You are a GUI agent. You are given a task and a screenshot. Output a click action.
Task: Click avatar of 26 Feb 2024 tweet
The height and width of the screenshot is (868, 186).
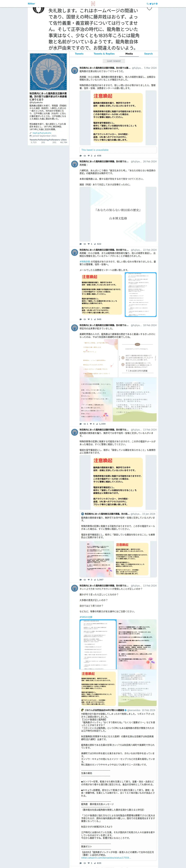[75, 164]
